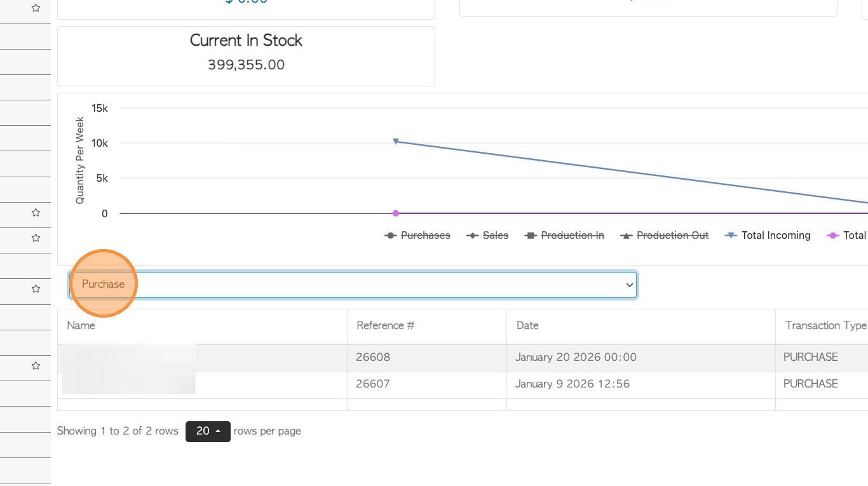The height and width of the screenshot is (486, 868).
Task: Click the Name column header
Action: (x=81, y=326)
